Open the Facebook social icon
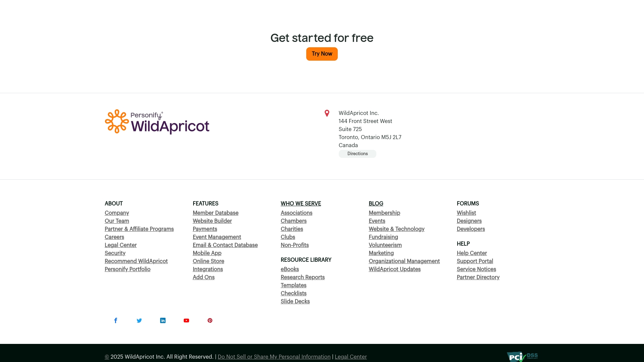The height and width of the screenshot is (362, 644). click(115, 320)
